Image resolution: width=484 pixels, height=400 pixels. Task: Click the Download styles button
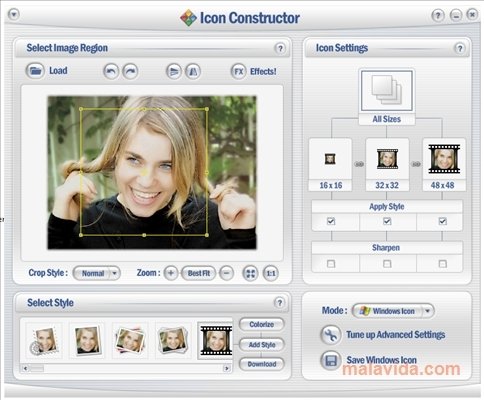262,364
